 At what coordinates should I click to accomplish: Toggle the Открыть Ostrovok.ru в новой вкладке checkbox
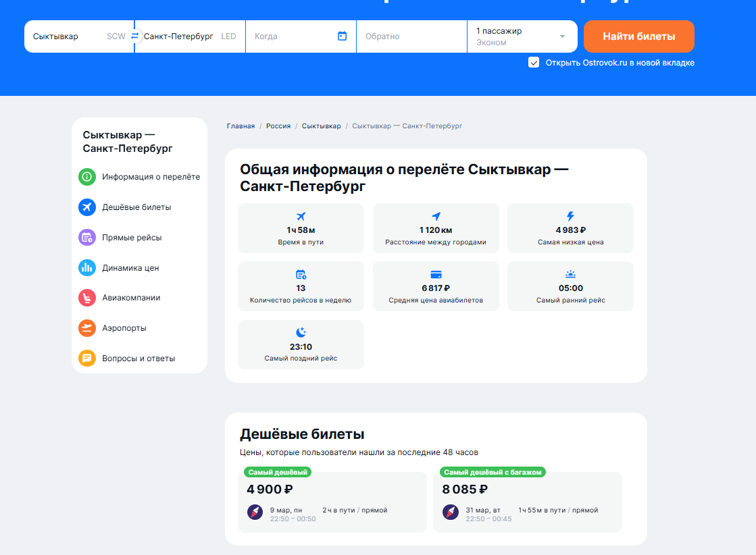tap(534, 63)
